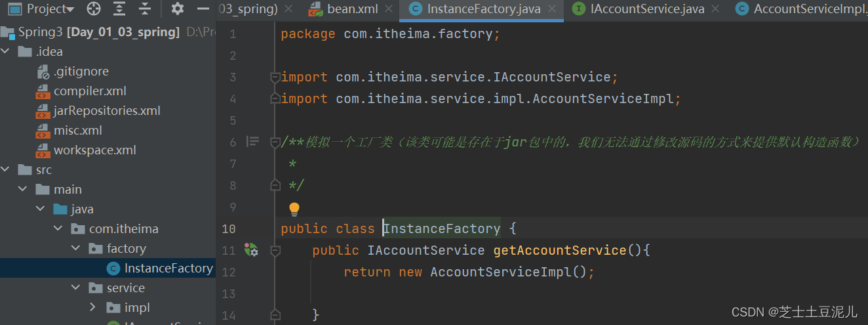Click the Collapse All icon in Project toolbar
The image size is (868, 325).
click(144, 9)
